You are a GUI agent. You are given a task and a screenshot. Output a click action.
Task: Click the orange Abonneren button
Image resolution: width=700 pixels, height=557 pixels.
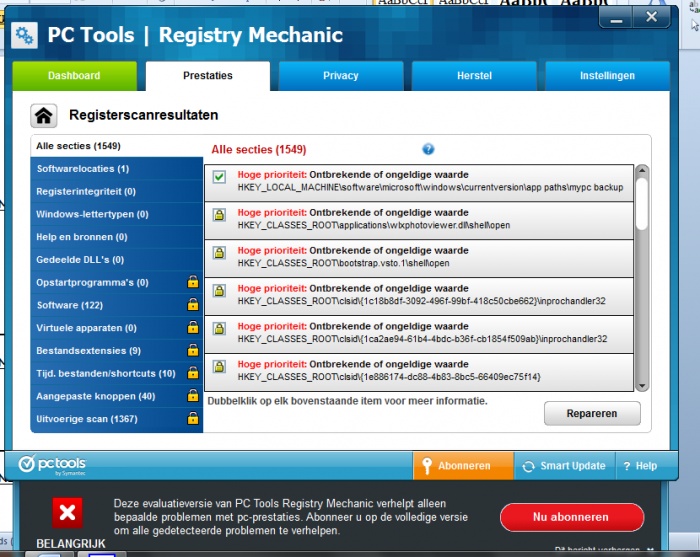tap(463, 466)
